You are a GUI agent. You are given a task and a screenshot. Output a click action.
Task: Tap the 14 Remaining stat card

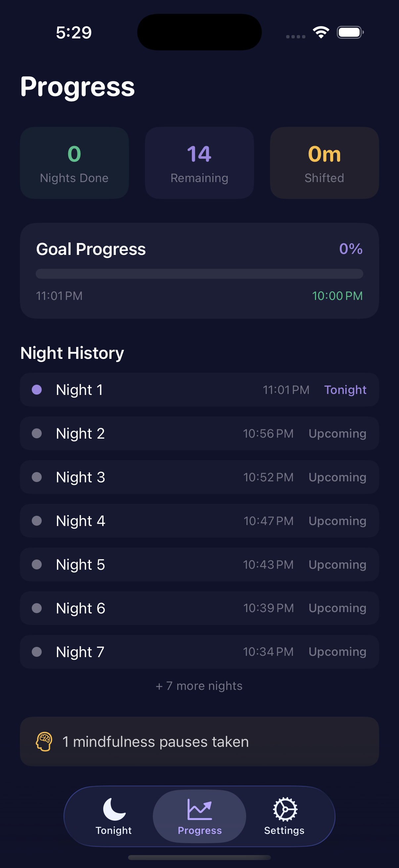tap(199, 163)
